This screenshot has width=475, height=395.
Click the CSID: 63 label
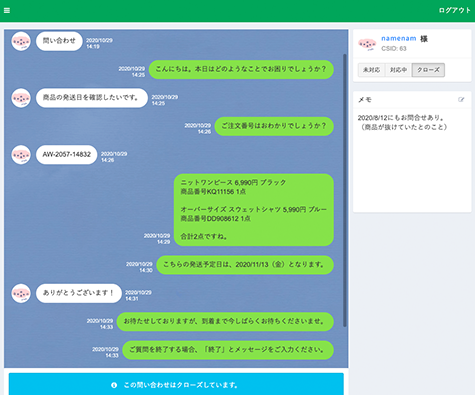394,49
